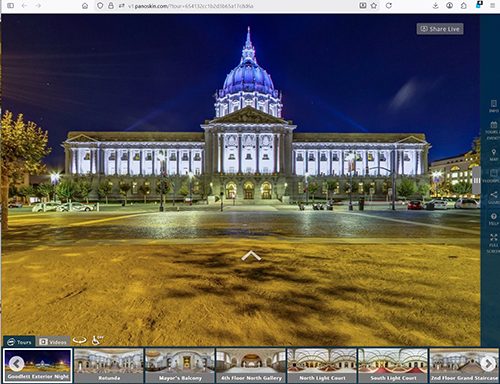Move forward with the ground arrow
The height and width of the screenshot is (384, 500).
pos(251,256)
